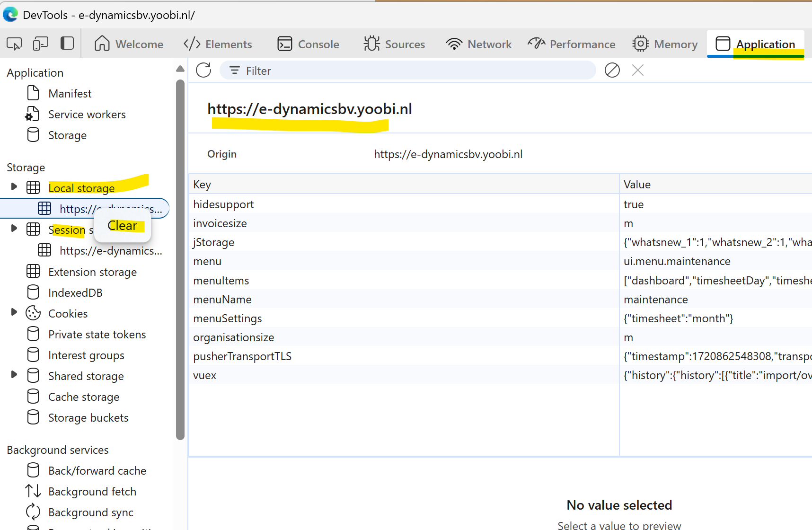Expand the Shared storage arrow
The image size is (812, 530).
(x=14, y=374)
